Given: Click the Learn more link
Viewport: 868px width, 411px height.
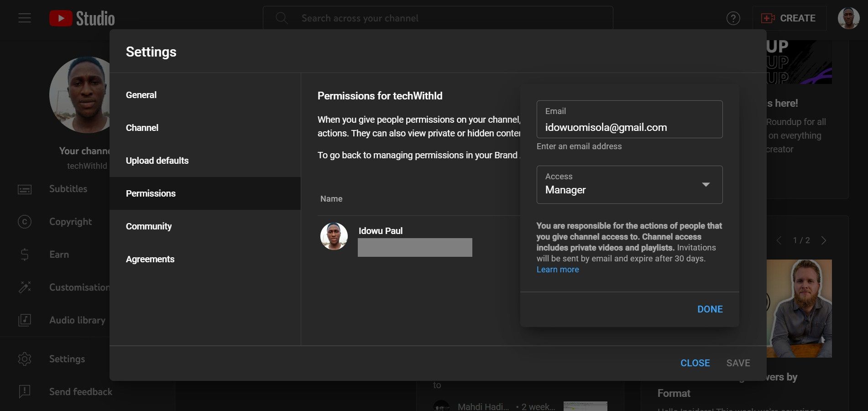Looking at the screenshot, I should (x=557, y=269).
